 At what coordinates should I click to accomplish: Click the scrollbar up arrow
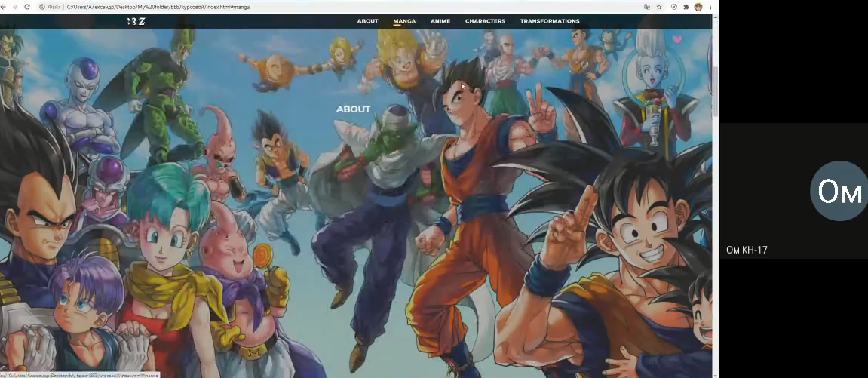point(715,17)
